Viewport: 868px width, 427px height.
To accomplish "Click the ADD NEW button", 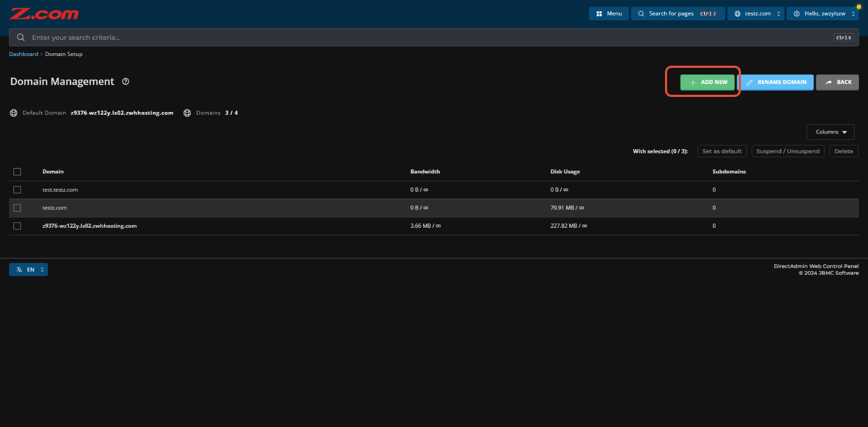I will (x=707, y=82).
